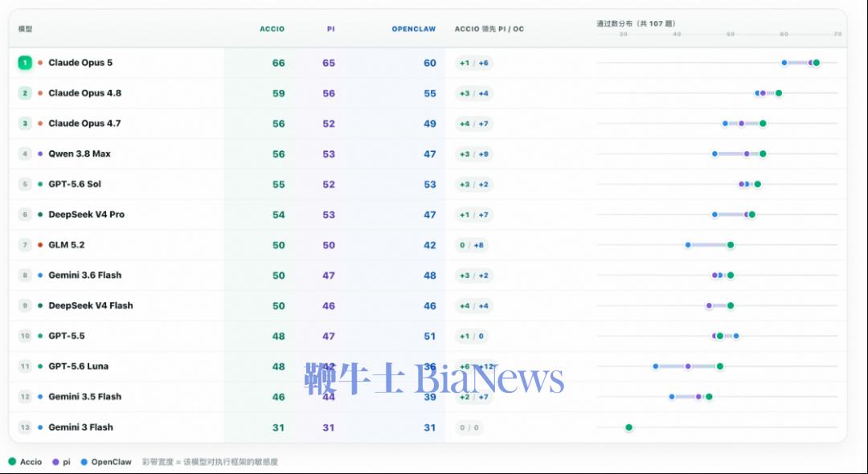Click PI score 65 for Claude Opus 5
The height and width of the screenshot is (474, 868).
click(329, 63)
